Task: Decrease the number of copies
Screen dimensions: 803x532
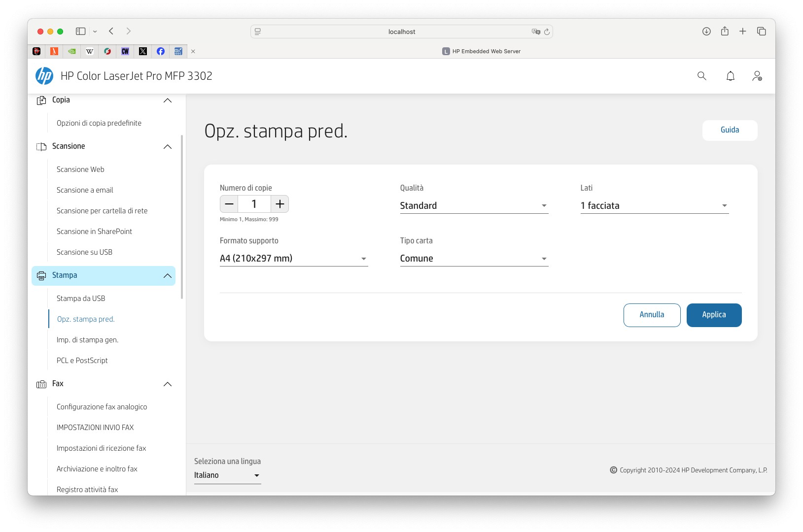Action: coord(229,204)
